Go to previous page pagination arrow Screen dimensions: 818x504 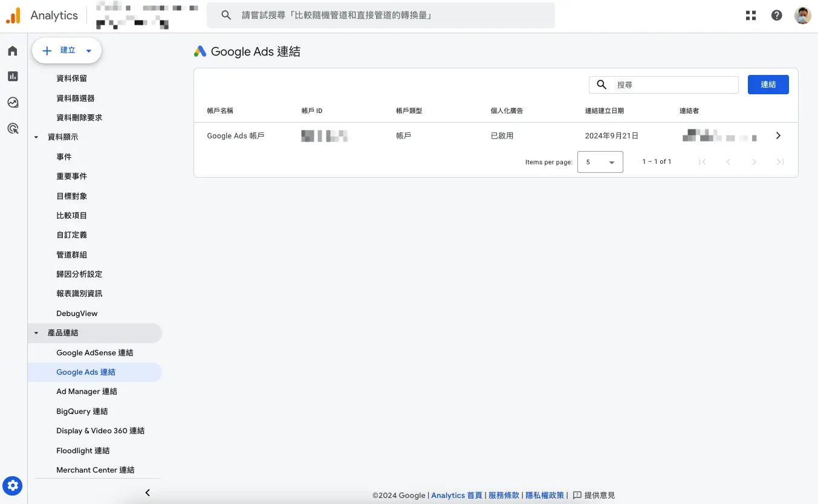[729, 162]
